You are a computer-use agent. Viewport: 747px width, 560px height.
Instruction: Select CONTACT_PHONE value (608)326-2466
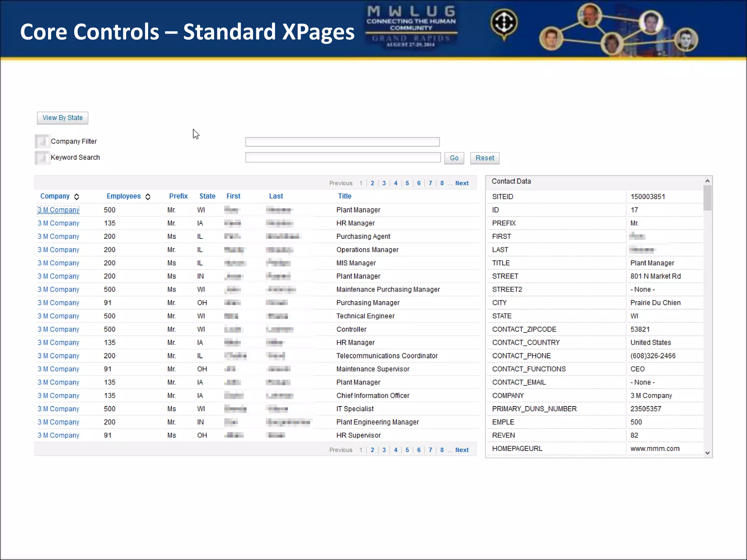click(653, 356)
